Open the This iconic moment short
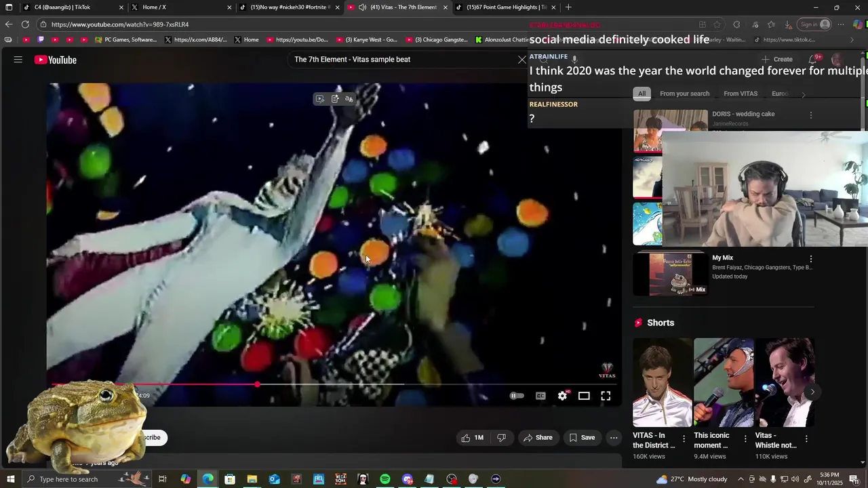 click(724, 383)
